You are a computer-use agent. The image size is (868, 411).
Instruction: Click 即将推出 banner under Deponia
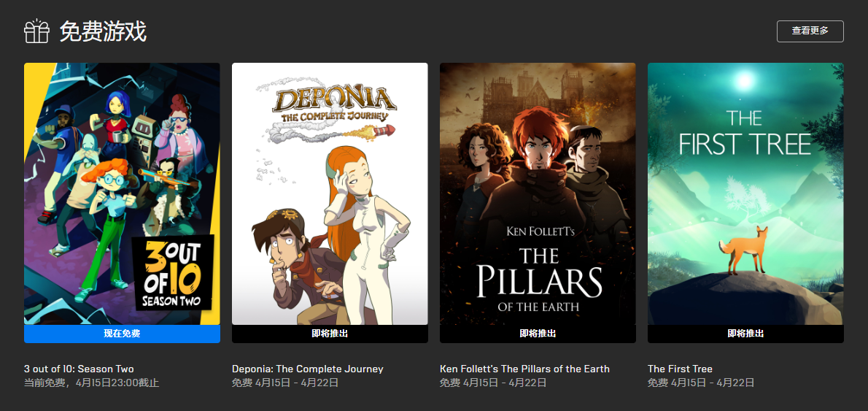coord(330,334)
